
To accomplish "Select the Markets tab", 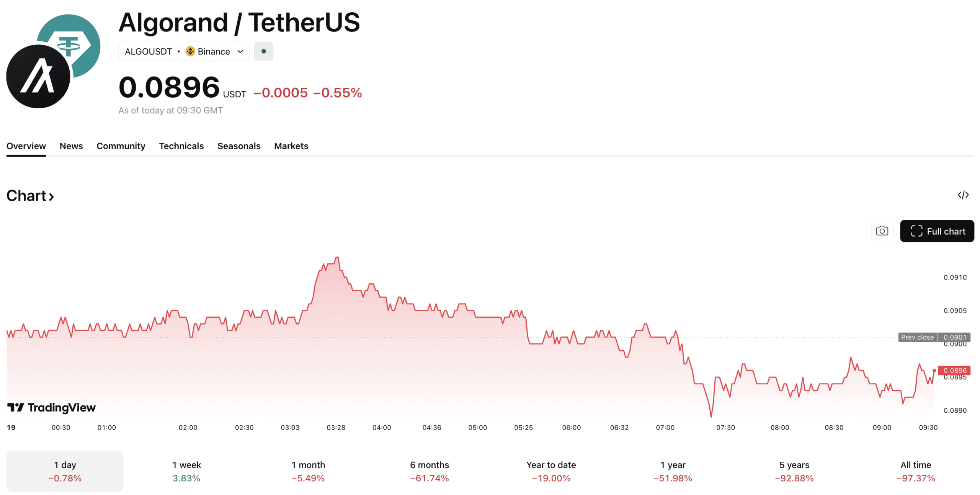I will coord(291,146).
